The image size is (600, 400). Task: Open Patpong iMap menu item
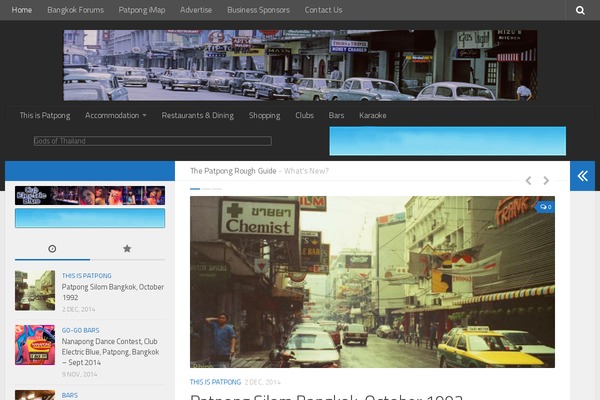click(142, 10)
